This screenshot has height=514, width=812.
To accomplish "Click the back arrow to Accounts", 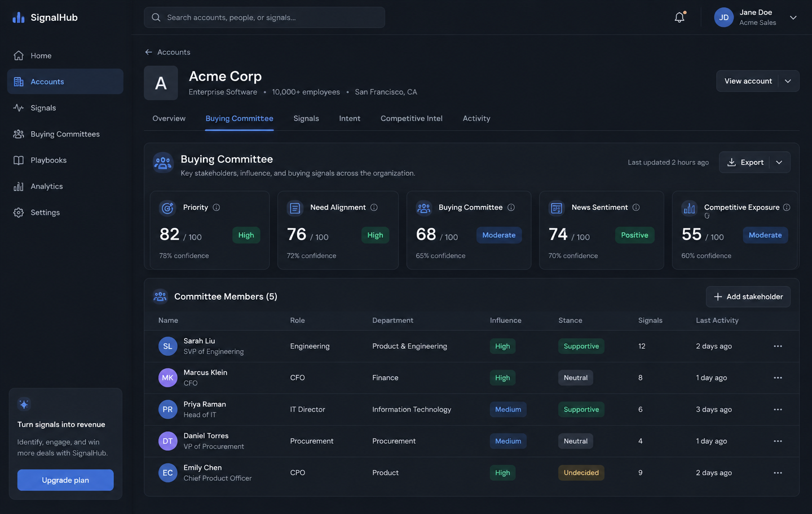I will click(149, 52).
